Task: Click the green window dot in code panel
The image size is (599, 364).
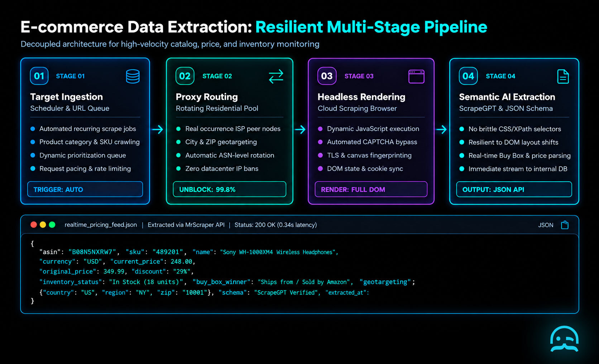Action: [52, 225]
